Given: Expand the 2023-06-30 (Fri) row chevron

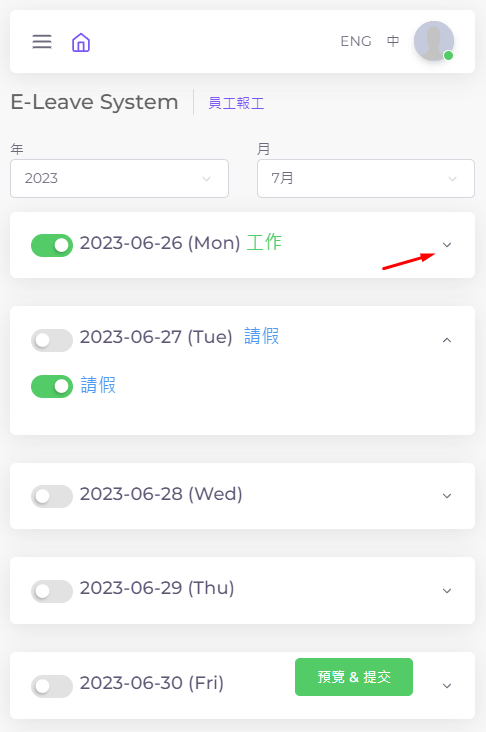Looking at the screenshot, I should [447, 686].
